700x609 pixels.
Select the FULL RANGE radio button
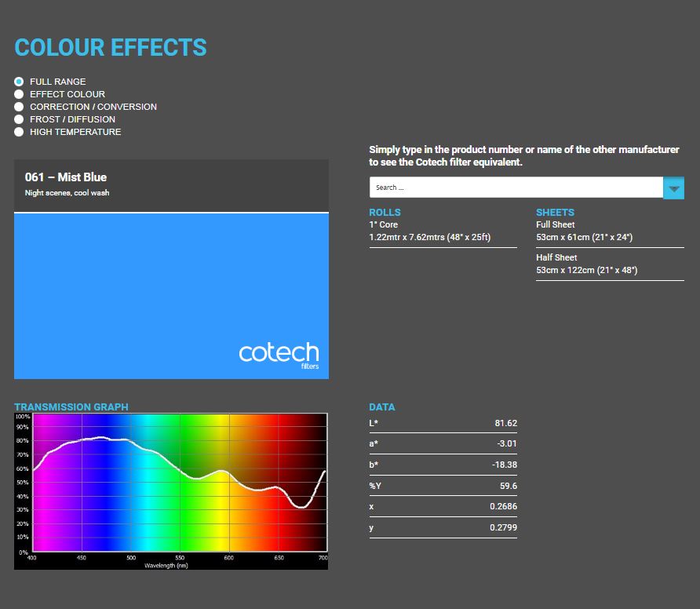point(19,82)
